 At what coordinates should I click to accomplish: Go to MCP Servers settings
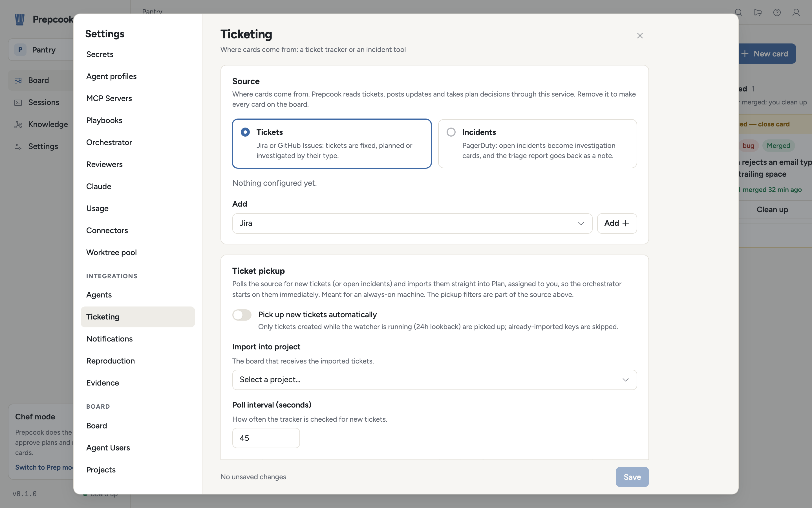138,98
